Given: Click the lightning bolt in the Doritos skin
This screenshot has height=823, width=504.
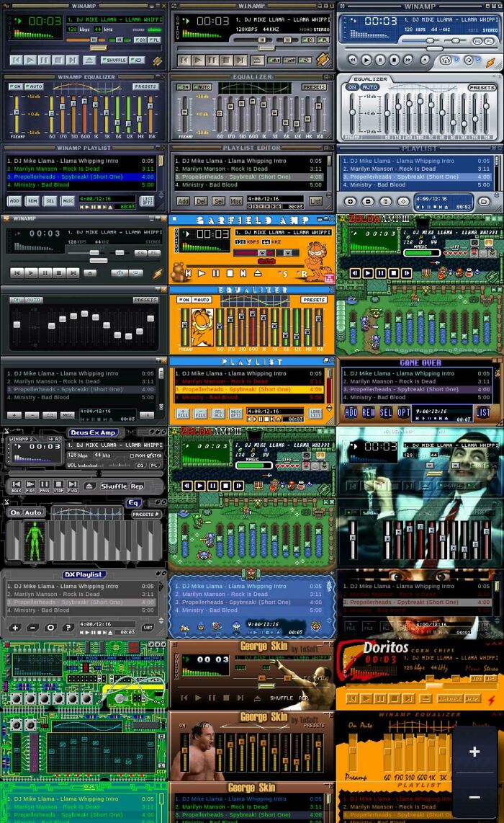Looking at the screenshot, I should point(492,699).
